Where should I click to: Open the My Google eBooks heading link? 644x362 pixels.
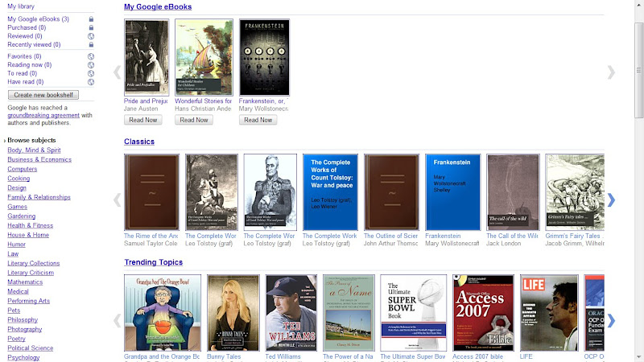[x=158, y=6]
